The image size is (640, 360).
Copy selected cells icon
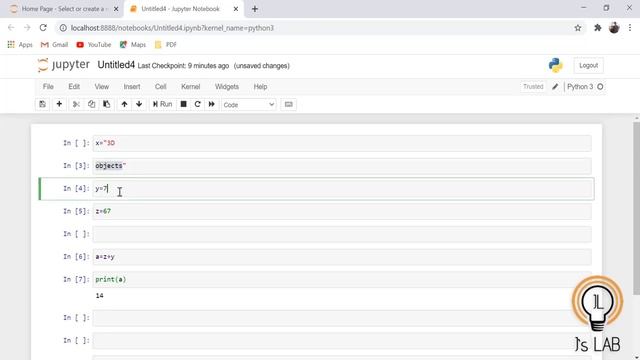pos(91,104)
